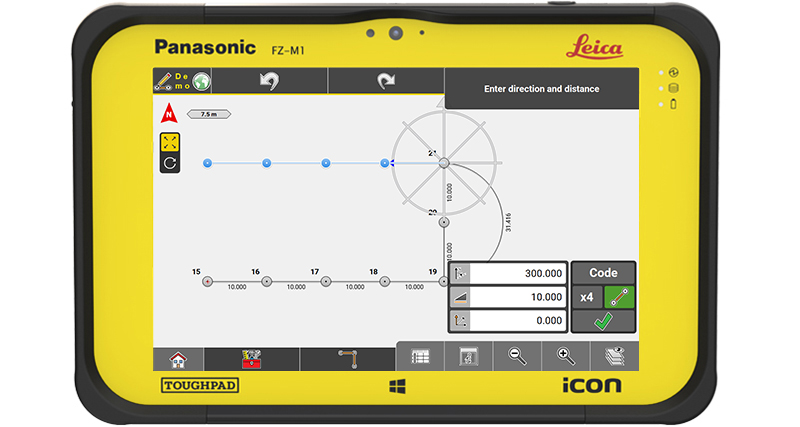Tap the redo arrow in top toolbar
This screenshot has height=427, width=800.
coord(385,82)
